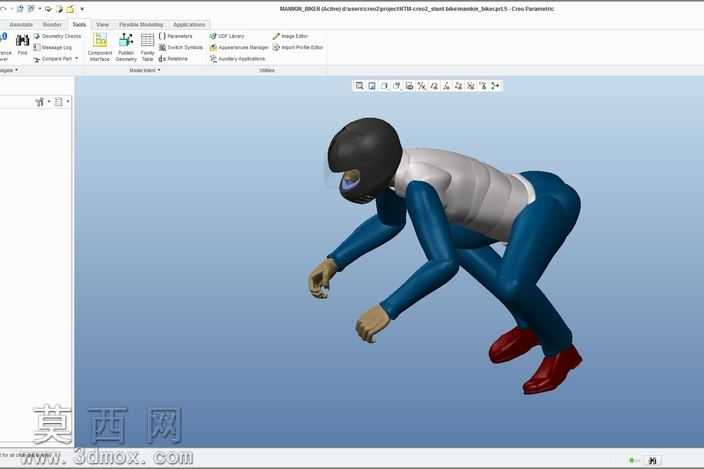
Task: Open Saved Orientations in graphics toolbar
Action: point(409,86)
